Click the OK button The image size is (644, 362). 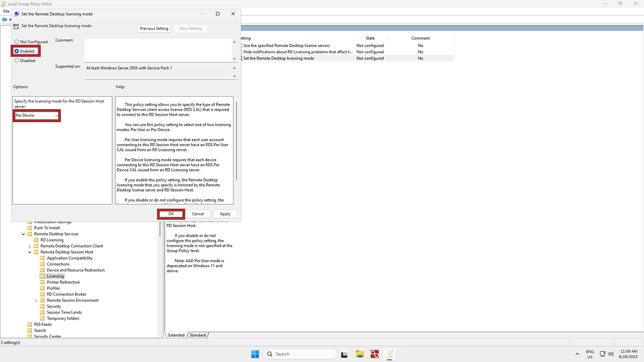pos(171,214)
